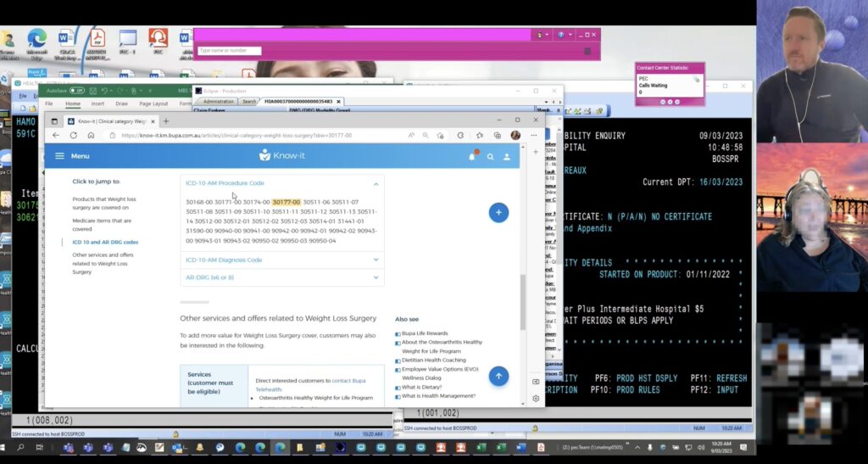Viewport: 868px width, 464px height.
Task: Click the blue plus floating button
Action: 498,213
